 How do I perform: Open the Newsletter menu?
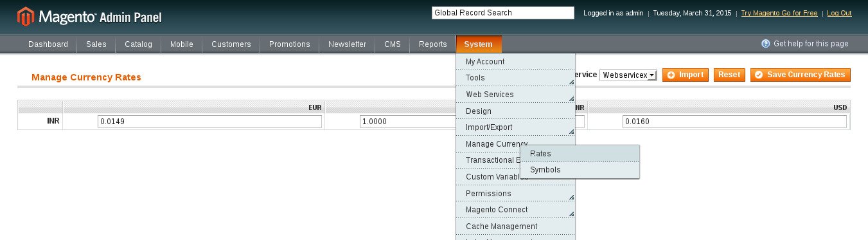coord(348,44)
